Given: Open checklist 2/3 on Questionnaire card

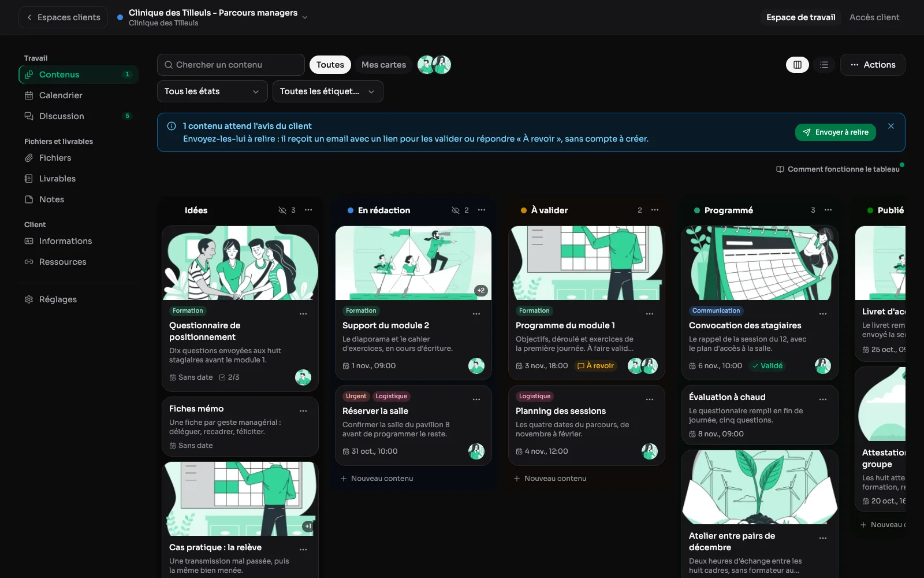Looking at the screenshot, I should [x=229, y=377].
